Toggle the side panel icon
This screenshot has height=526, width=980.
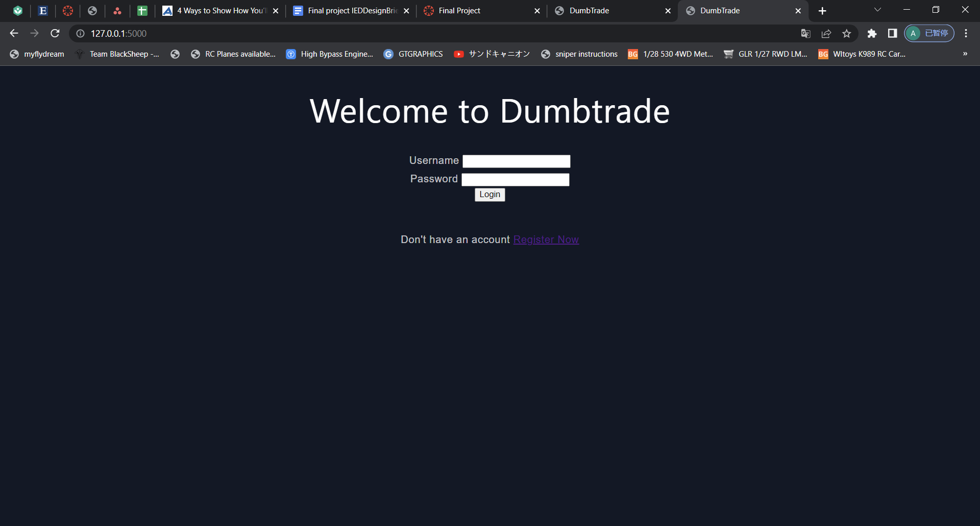892,33
